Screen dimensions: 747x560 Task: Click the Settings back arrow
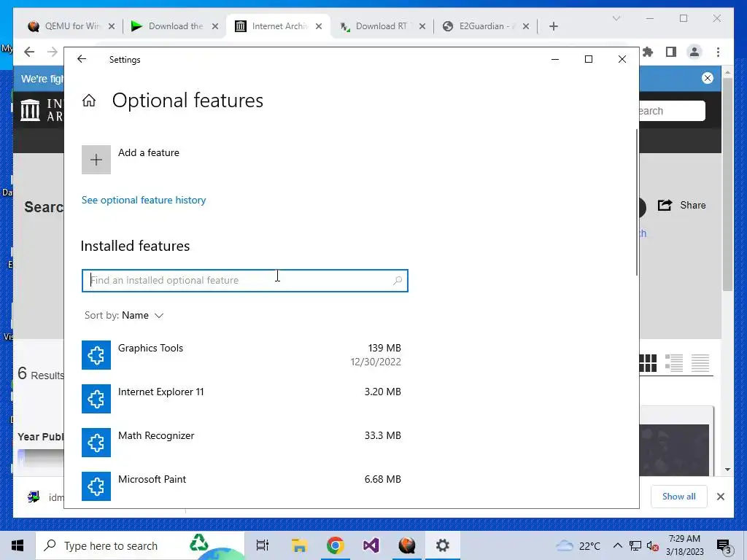pyautogui.click(x=82, y=59)
